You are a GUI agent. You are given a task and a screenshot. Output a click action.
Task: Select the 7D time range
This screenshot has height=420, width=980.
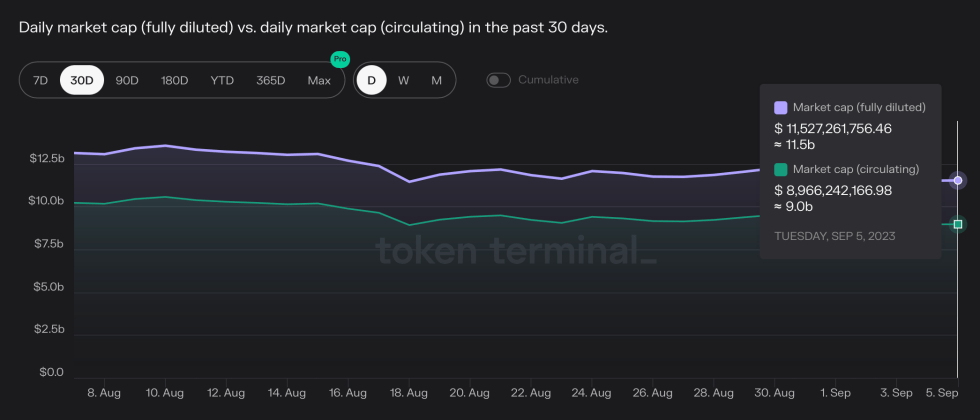pyautogui.click(x=40, y=80)
